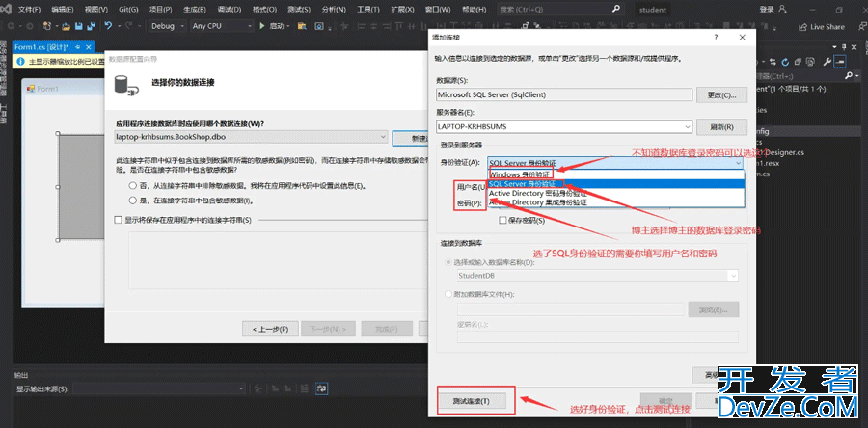Viewport: 868px width, 428px height.
Task: Open the Git(G) menu
Action: tap(128, 10)
